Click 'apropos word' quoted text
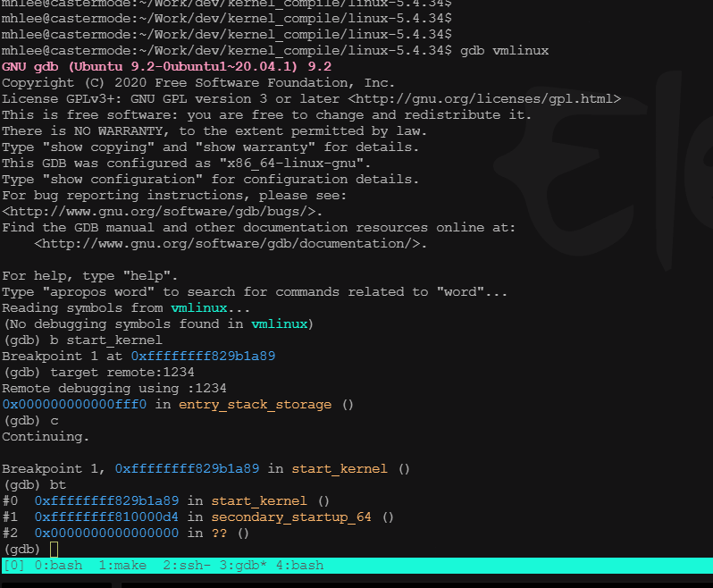Image resolution: width=713 pixels, height=588 pixels. (x=98, y=292)
